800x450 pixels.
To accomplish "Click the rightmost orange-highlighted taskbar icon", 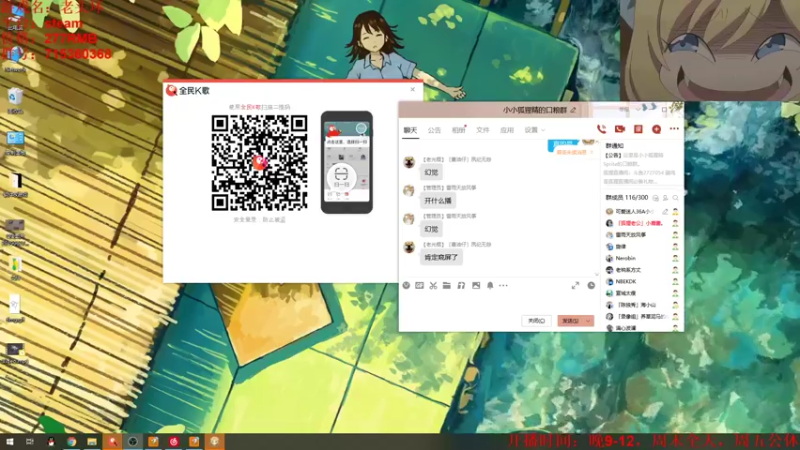I will 214,442.
